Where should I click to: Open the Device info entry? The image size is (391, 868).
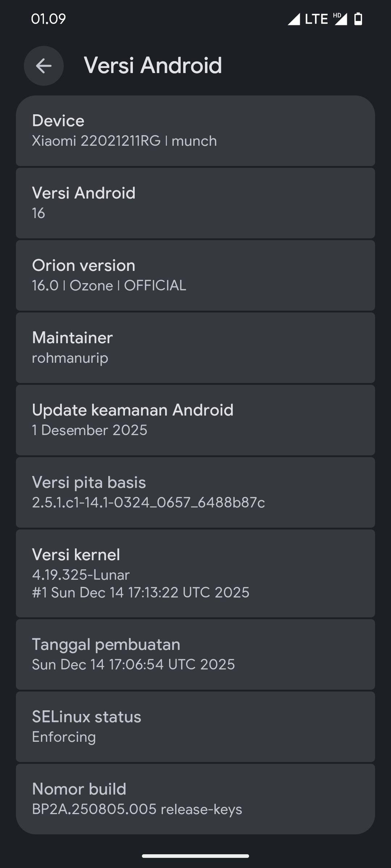click(x=195, y=131)
